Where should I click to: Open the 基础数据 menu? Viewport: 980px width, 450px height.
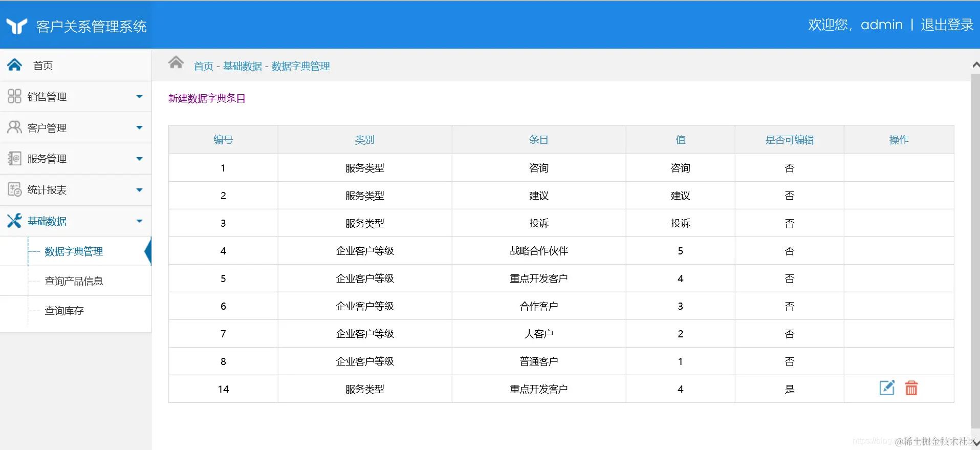(76, 221)
